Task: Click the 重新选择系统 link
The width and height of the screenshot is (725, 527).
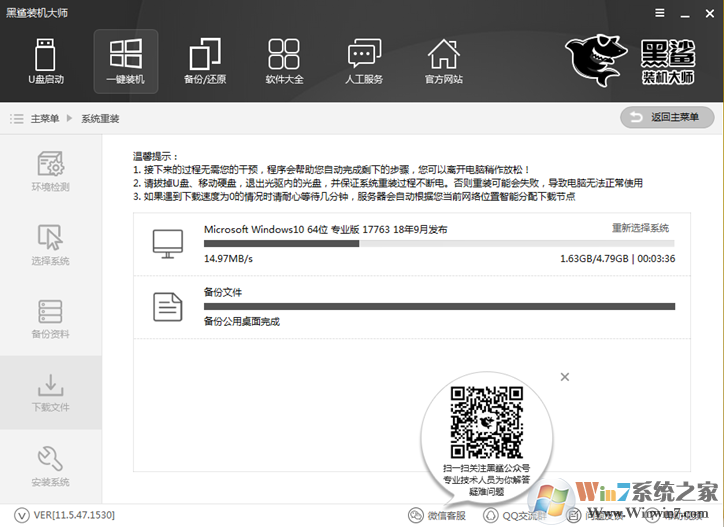Action: (640, 228)
